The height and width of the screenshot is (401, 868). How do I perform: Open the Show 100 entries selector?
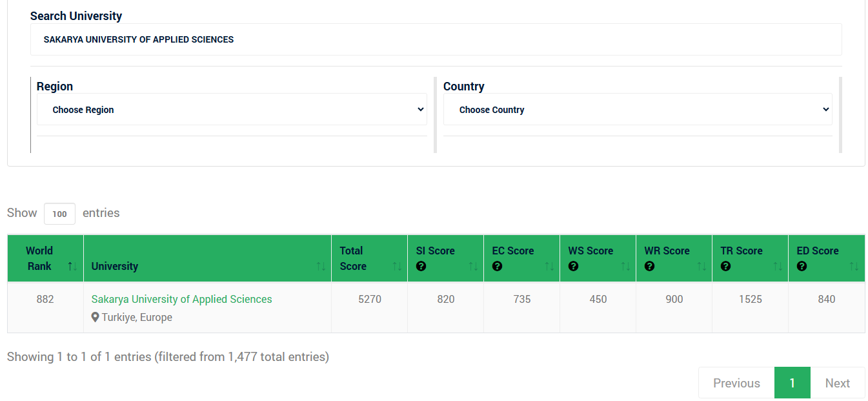click(x=59, y=214)
